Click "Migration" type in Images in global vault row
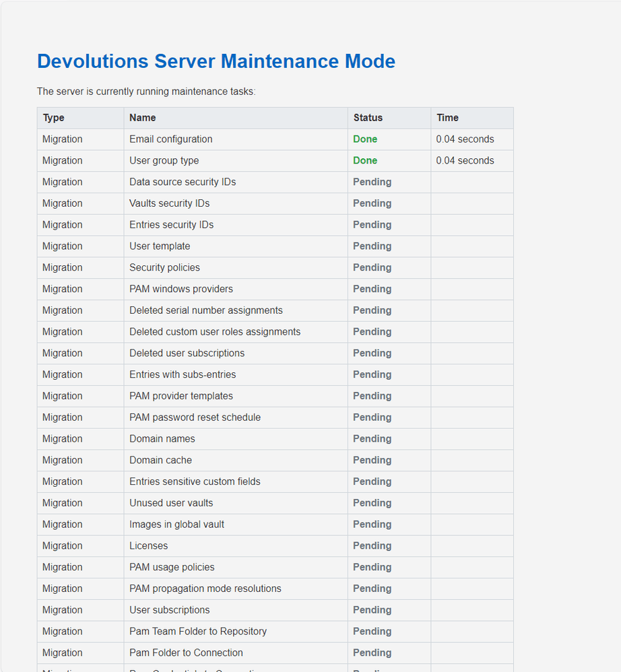621x672 pixels. [x=62, y=525]
